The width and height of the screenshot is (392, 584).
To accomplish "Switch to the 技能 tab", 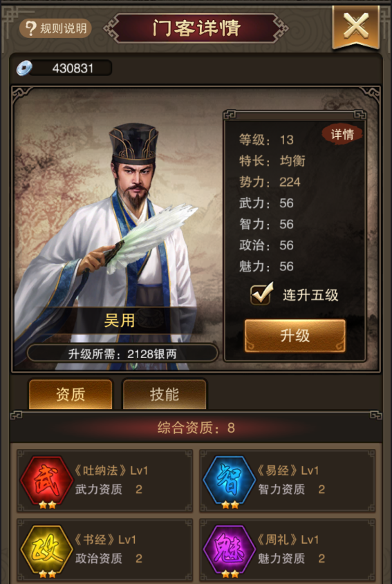I will [x=165, y=395].
